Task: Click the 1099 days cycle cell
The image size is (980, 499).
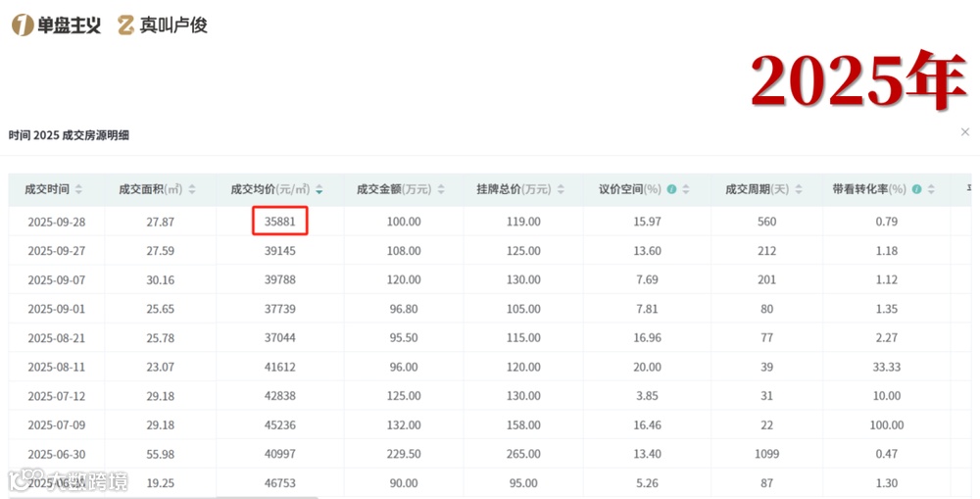Action: 767,455
